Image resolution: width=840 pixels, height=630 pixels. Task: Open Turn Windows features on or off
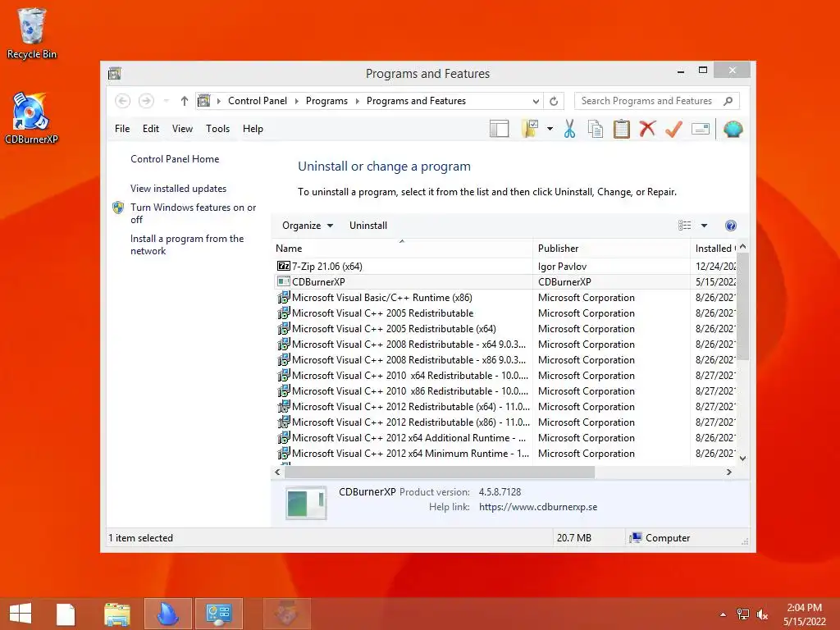click(x=193, y=213)
